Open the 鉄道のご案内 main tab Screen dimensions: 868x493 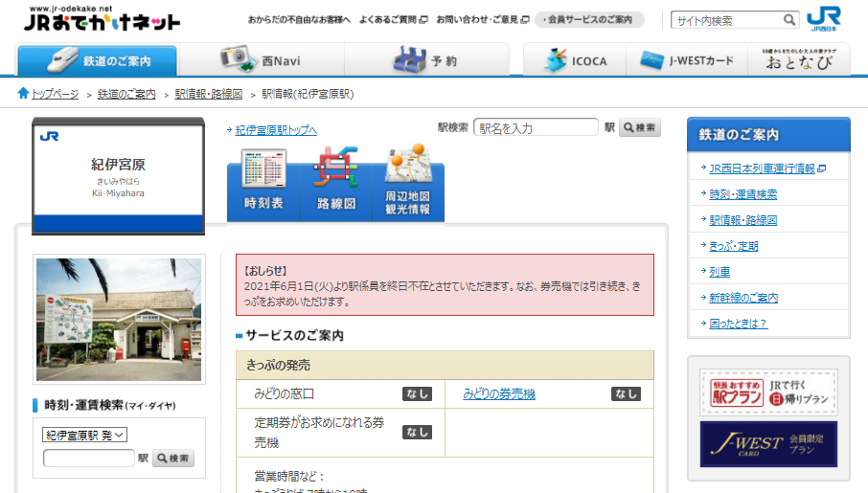pyautogui.click(x=98, y=60)
